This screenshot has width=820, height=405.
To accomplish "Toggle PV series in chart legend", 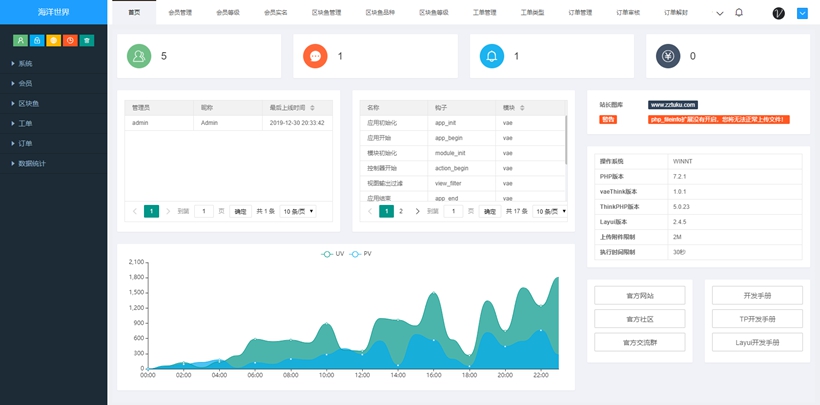I will (x=361, y=254).
